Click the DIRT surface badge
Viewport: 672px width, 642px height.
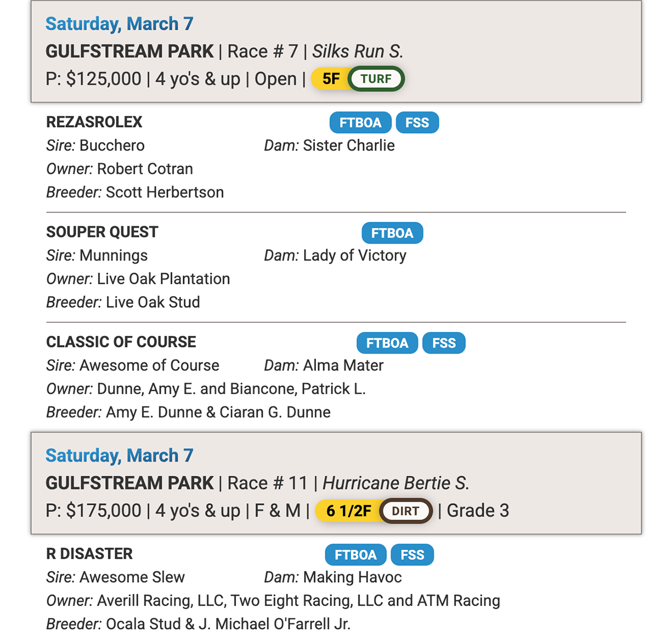[x=405, y=511]
